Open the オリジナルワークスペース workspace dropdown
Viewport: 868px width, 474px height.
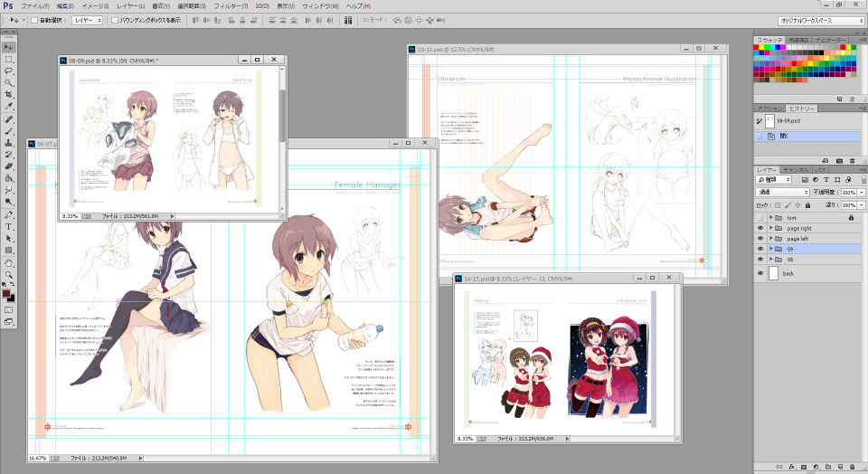coord(822,21)
